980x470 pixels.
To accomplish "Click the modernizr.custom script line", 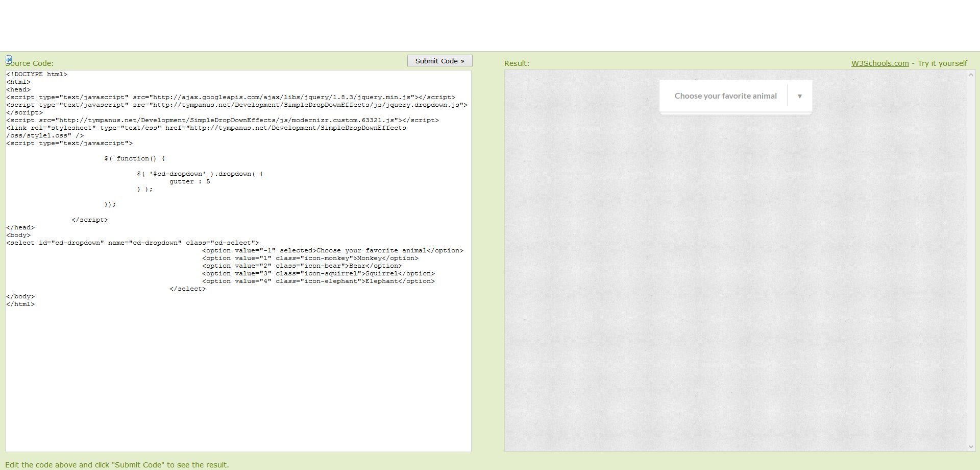I will (x=222, y=121).
